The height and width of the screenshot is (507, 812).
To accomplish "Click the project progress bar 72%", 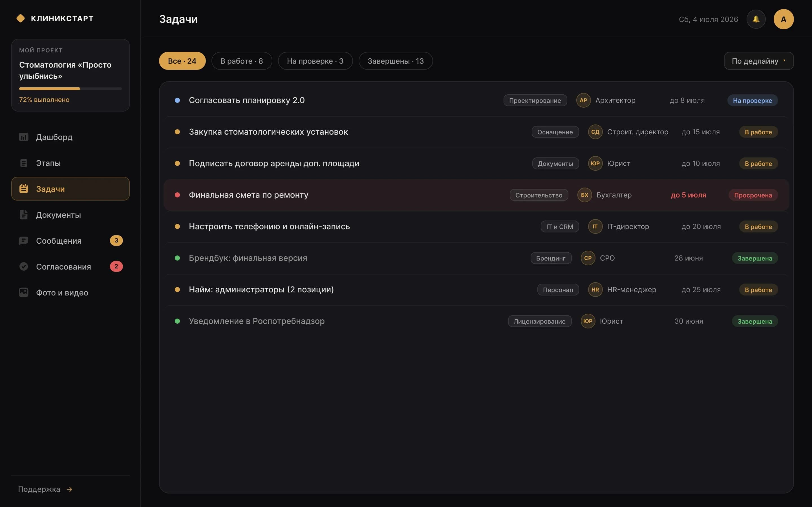I will 70,89.
